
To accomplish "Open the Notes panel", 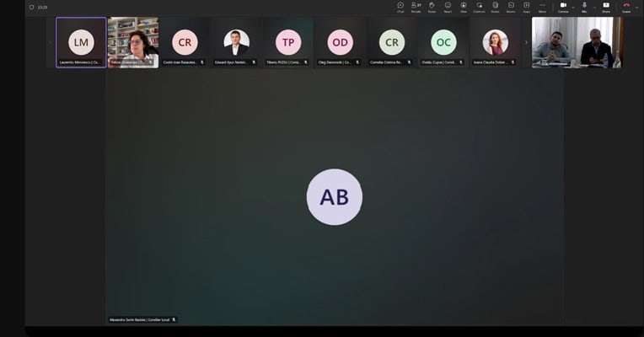I will (x=495, y=7).
